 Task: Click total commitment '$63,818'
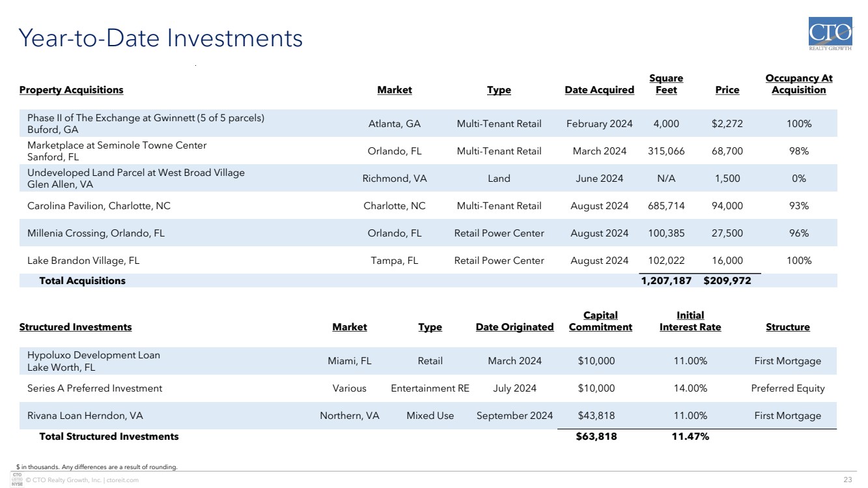(x=596, y=437)
